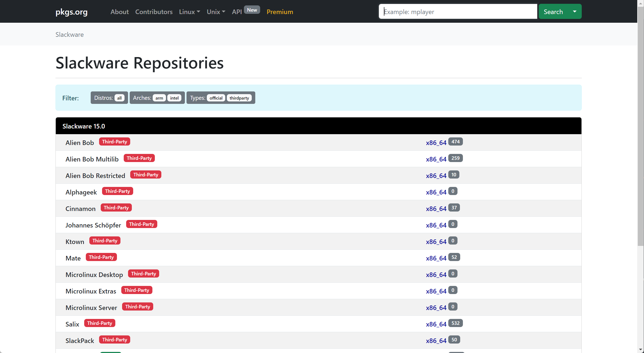The image size is (644, 353).
Task: Click the 'SlackPack' repository name
Action: pos(80,341)
